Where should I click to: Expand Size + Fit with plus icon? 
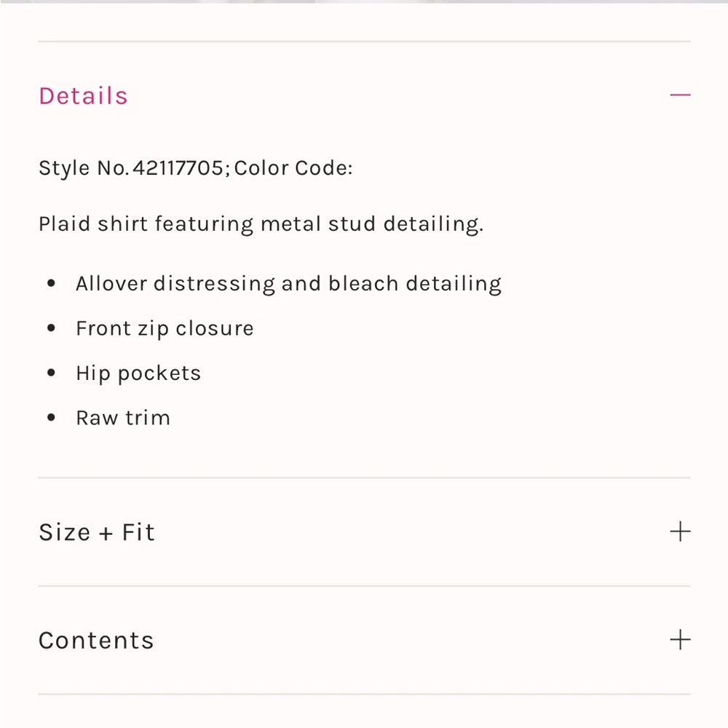[x=680, y=531]
